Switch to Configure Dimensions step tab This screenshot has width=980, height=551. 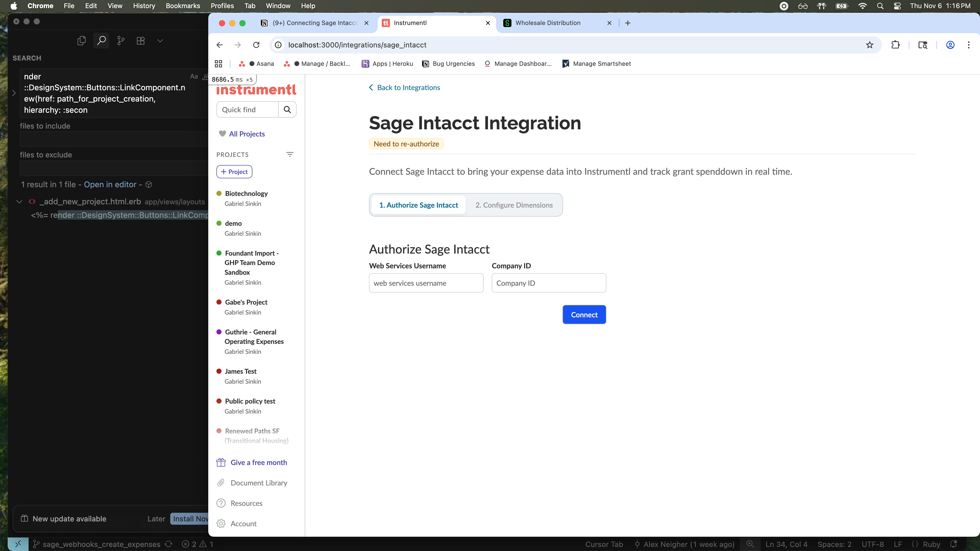[x=513, y=205]
